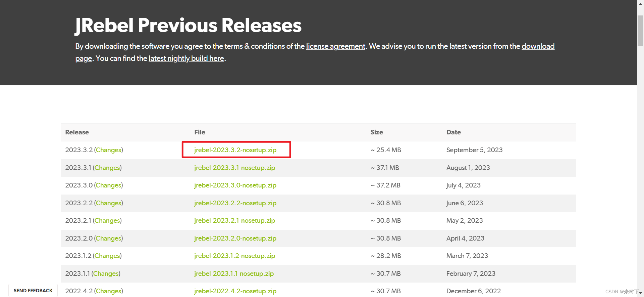Click the File column header
This screenshot has width=644, height=297.
(200, 132)
